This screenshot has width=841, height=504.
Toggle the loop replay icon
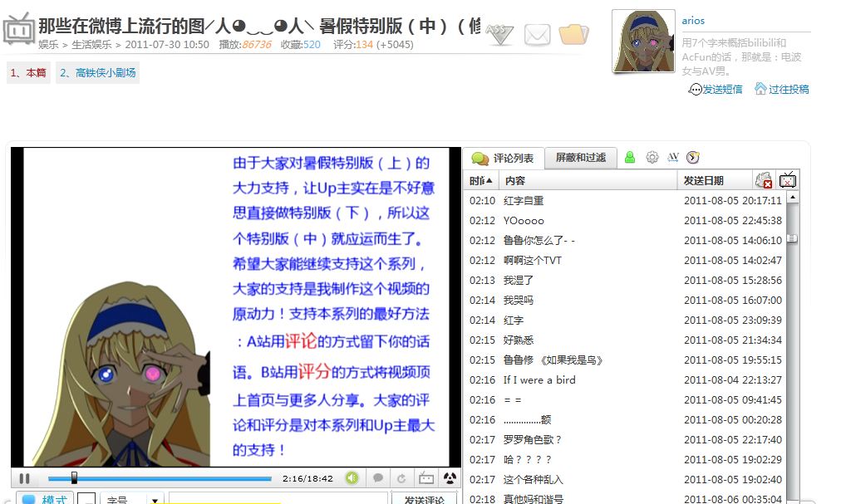pyautogui.click(x=401, y=477)
